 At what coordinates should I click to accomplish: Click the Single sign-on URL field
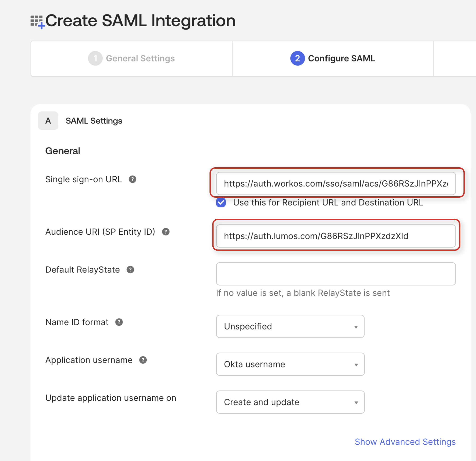tap(336, 183)
